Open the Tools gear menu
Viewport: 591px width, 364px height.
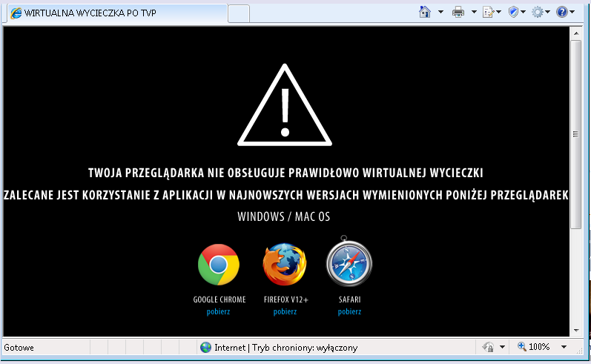[x=538, y=12]
